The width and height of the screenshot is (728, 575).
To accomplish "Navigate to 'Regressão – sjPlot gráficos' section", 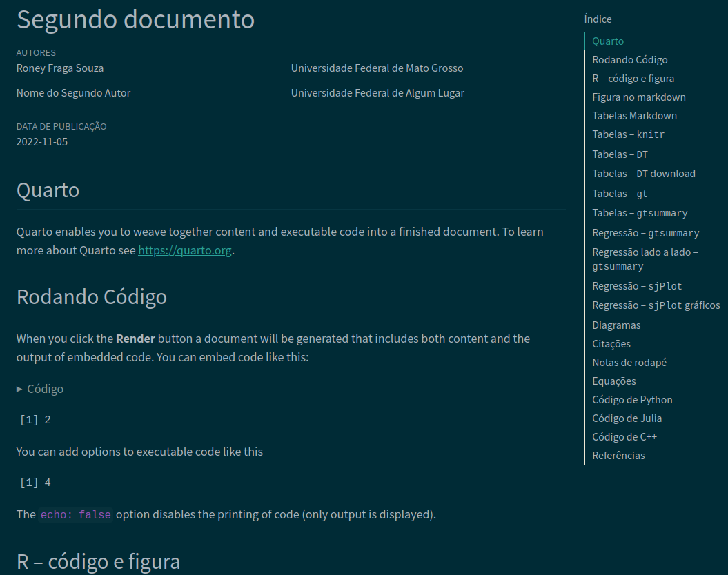I will click(656, 305).
